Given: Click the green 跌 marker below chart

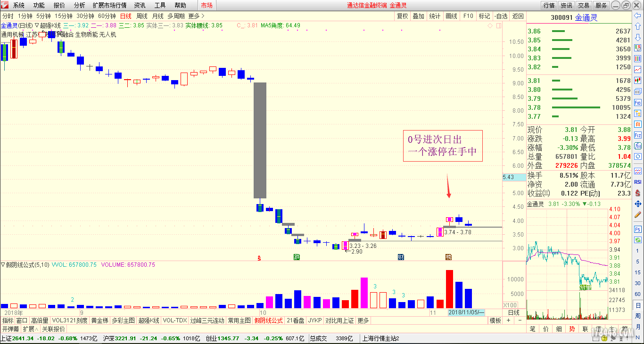Looking at the screenshot, I should [297, 257].
